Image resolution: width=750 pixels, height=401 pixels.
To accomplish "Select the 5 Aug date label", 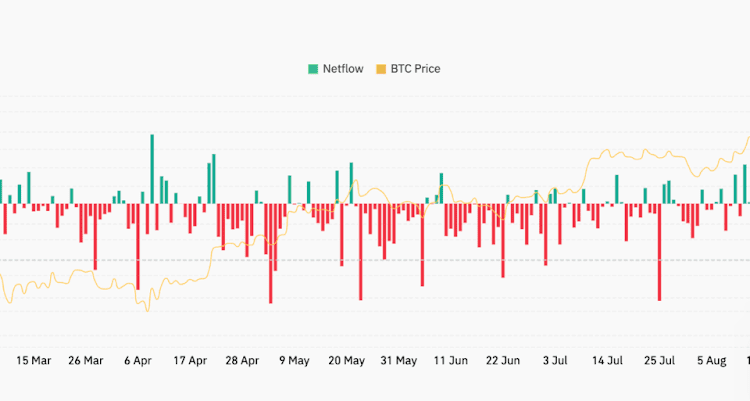I will (711, 360).
